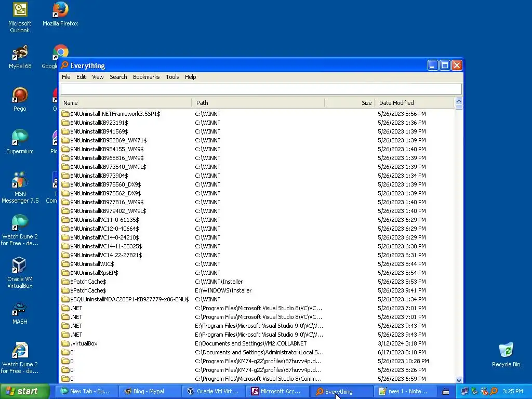The image size is (532, 399).
Task: Switch to new 1 - Note... taskbar item
Action: pos(404,391)
